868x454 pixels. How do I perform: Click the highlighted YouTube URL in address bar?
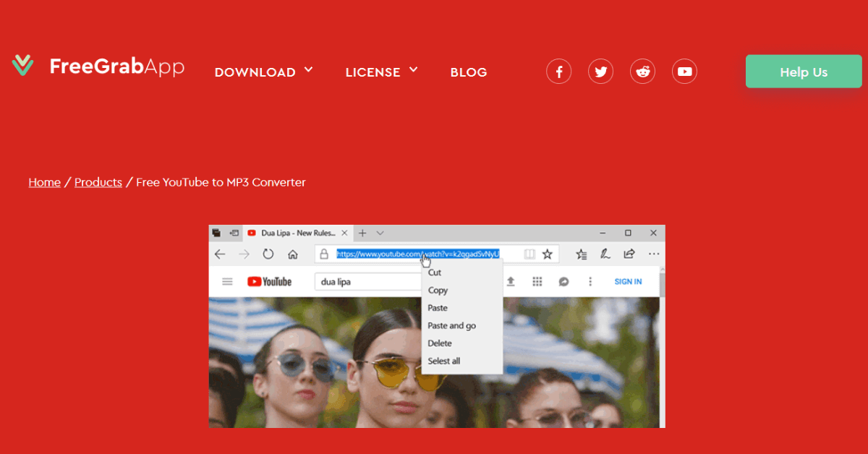click(418, 254)
